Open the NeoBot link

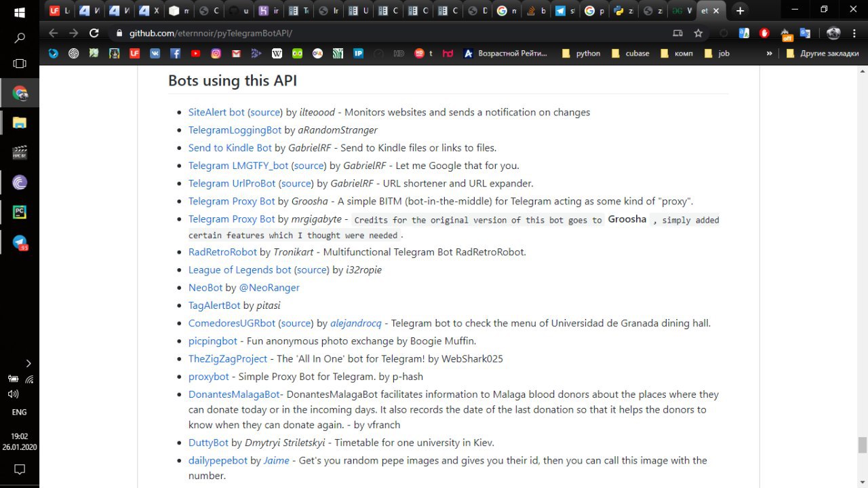(205, 287)
